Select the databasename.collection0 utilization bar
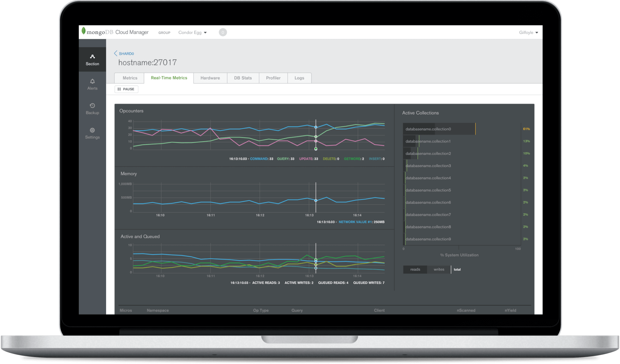This screenshot has width=620, height=364. [439, 129]
